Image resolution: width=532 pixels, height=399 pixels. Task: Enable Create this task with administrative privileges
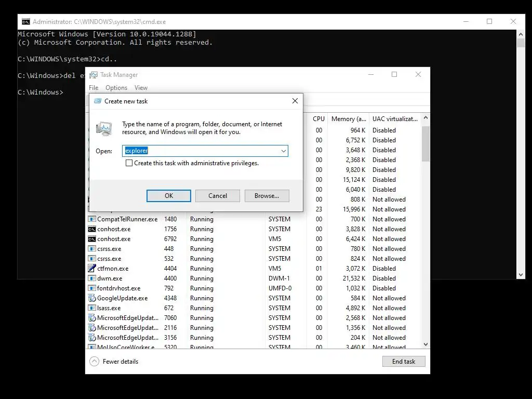coord(129,163)
